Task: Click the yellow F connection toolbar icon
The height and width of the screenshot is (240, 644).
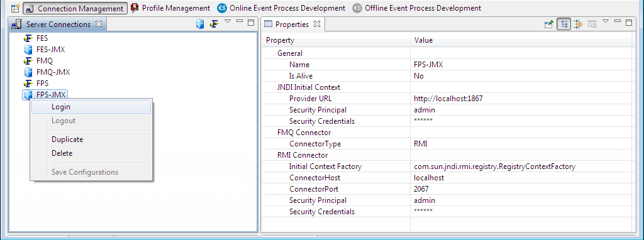Action: [x=214, y=25]
